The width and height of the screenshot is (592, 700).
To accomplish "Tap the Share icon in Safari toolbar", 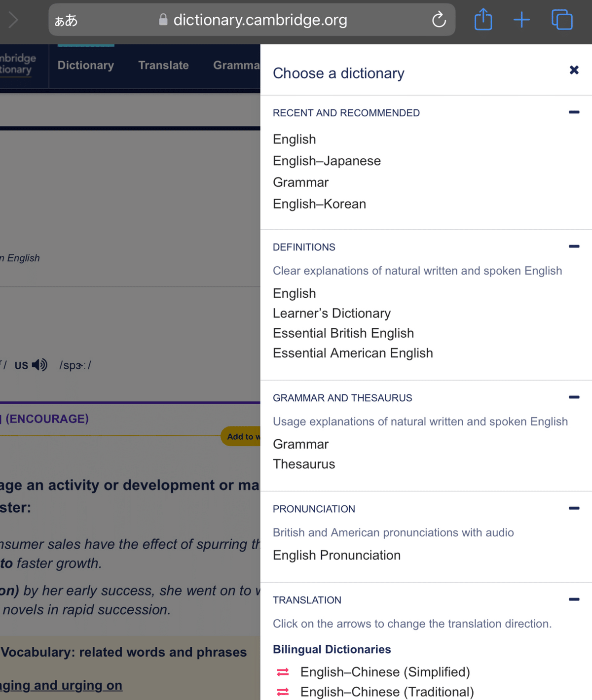I will coord(483,20).
